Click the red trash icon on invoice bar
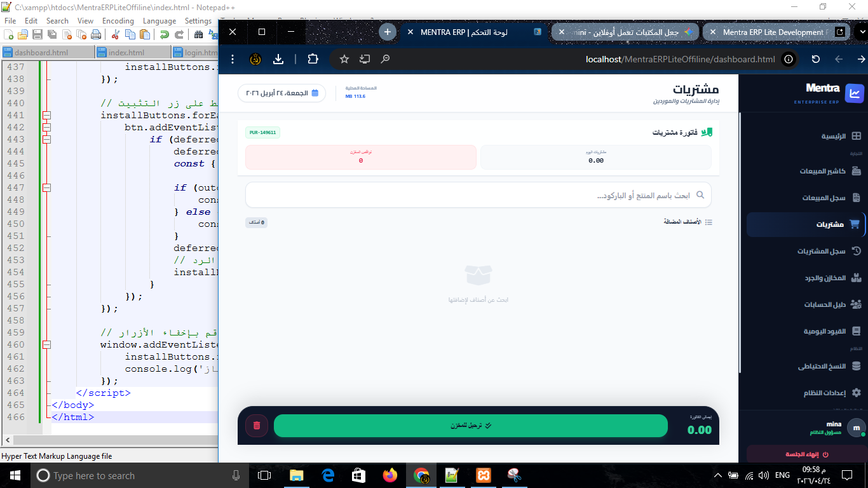868x488 pixels. 257,426
